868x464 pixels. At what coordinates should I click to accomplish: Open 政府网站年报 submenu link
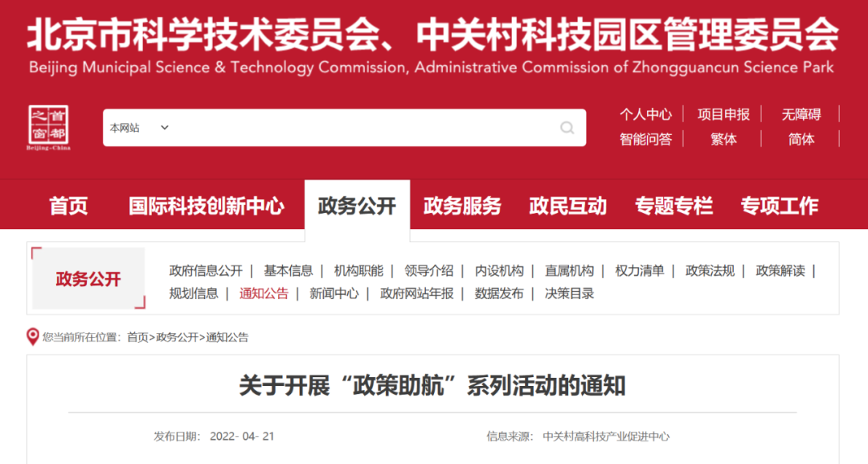(417, 294)
